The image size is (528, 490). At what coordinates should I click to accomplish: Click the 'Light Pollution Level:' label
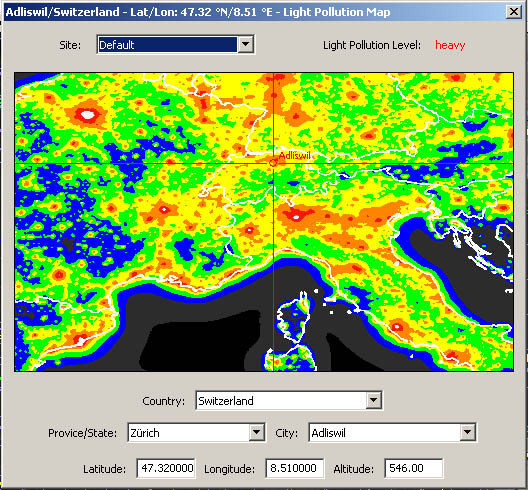[x=372, y=45]
